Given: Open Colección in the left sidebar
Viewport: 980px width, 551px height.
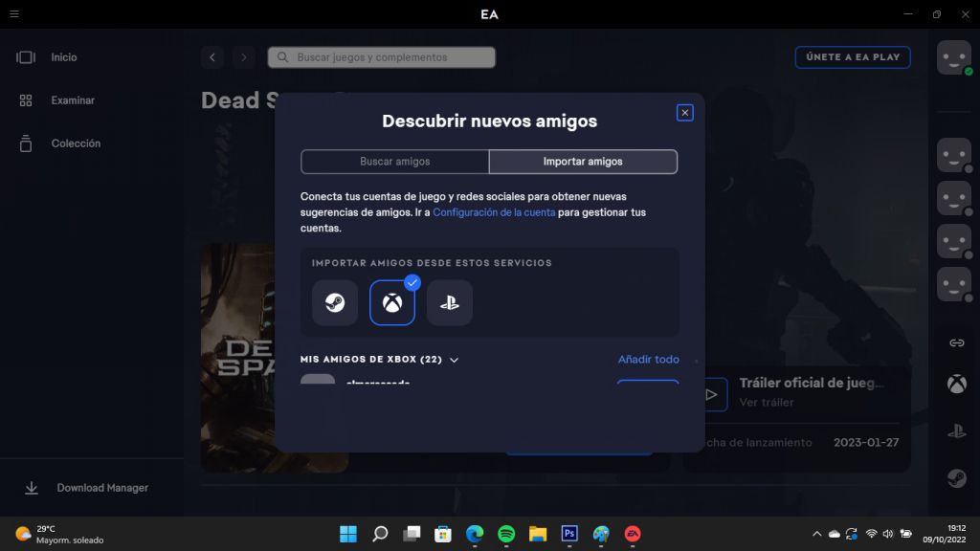Looking at the screenshot, I should 75,143.
